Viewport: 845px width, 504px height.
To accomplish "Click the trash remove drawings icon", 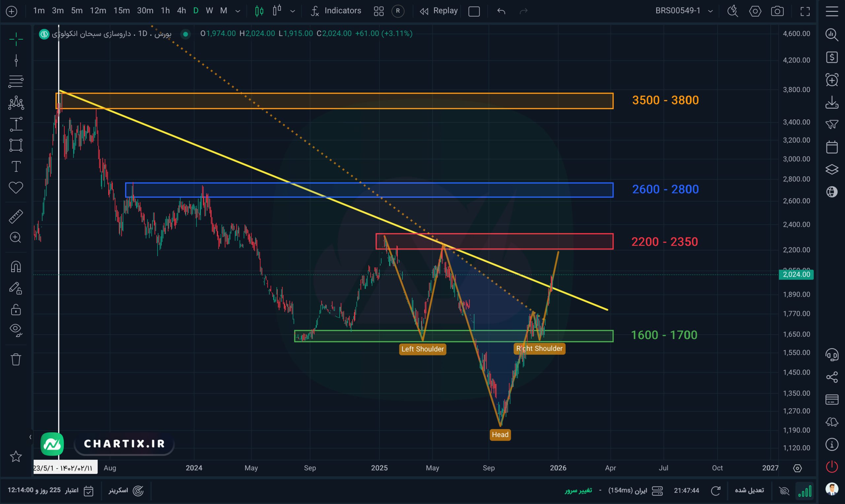I will [x=16, y=359].
